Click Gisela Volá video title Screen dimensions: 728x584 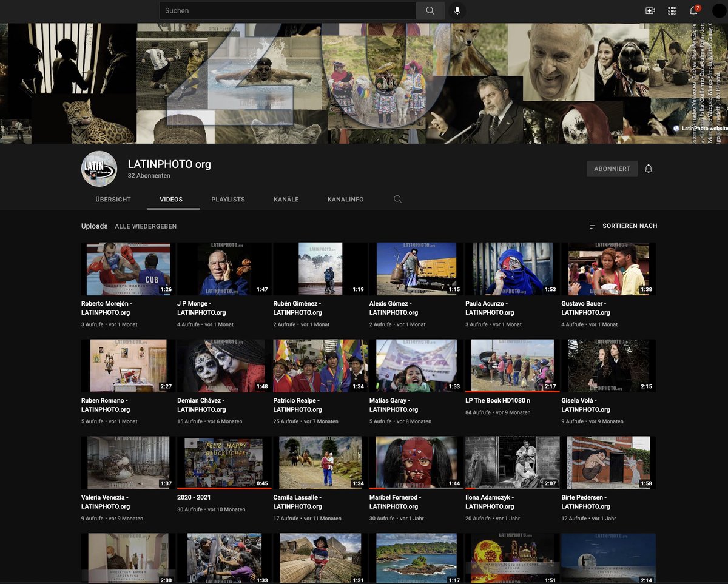point(586,405)
